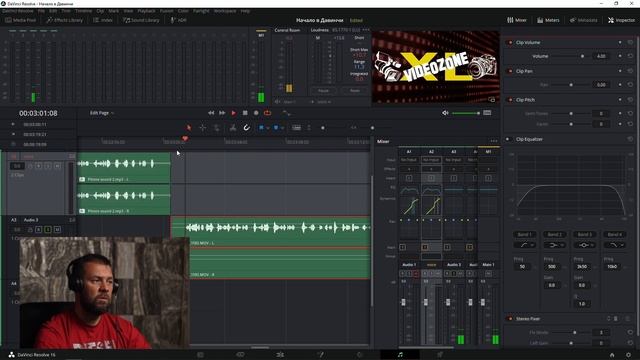Switch to the Fairlight page icon
This screenshot has width=640, height=360.
[x=400, y=355]
